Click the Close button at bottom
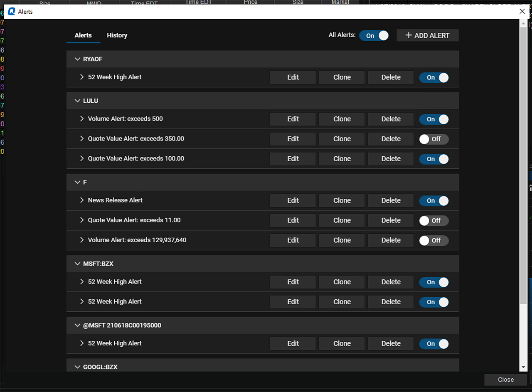The height and width of the screenshot is (392, 532). tap(506, 380)
